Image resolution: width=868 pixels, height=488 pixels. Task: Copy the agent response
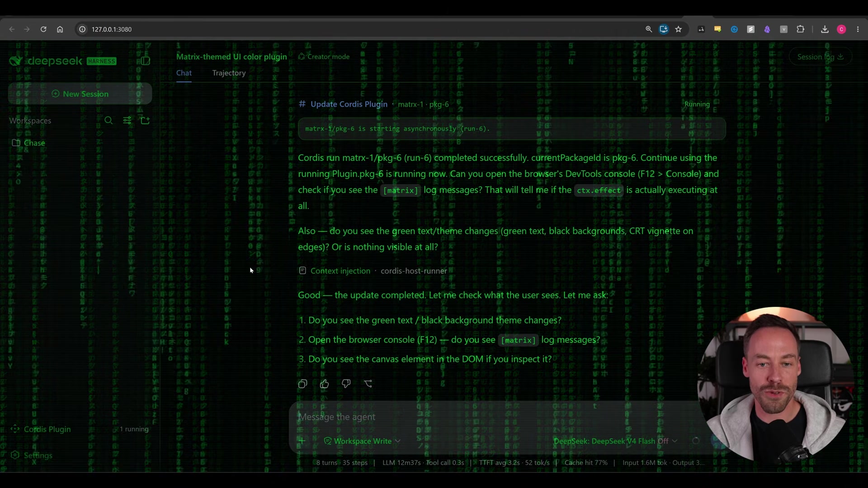point(302,384)
